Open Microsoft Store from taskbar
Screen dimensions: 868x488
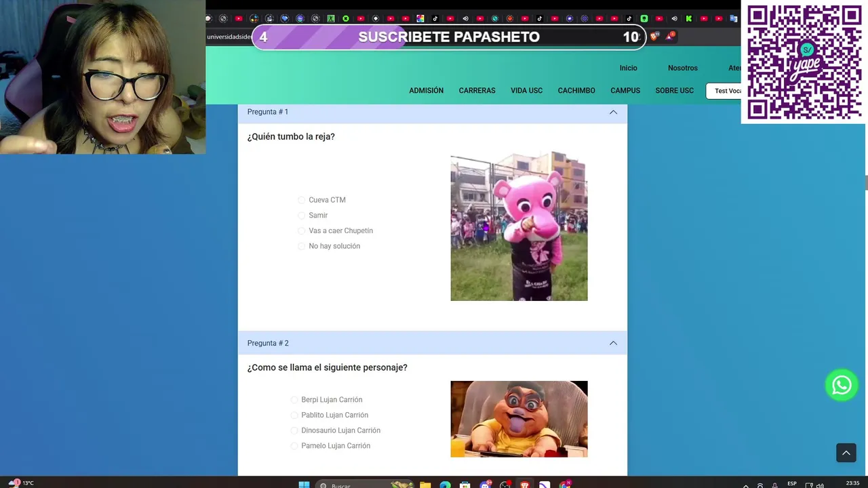pos(465,485)
